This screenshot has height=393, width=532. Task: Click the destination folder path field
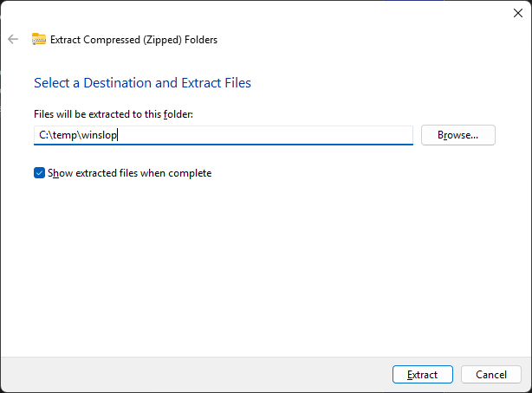tap(260, 135)
